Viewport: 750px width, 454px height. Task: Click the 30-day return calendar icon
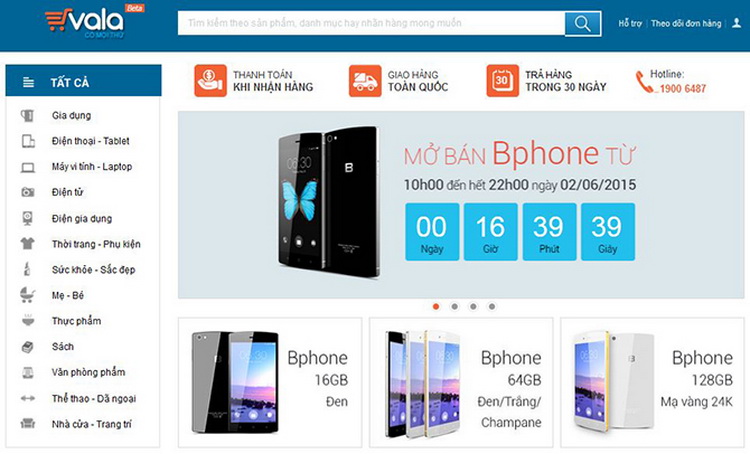pyautogui.click(x=502, y=81)
